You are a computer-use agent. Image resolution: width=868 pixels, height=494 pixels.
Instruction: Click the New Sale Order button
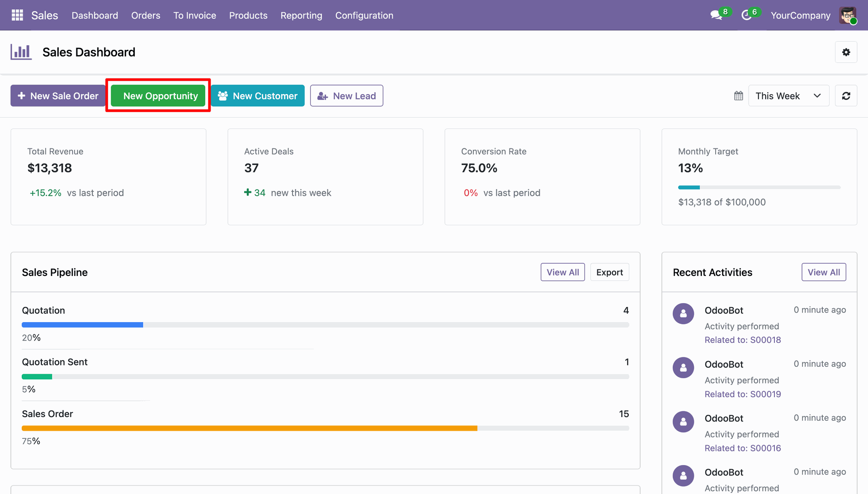(58, 96)
